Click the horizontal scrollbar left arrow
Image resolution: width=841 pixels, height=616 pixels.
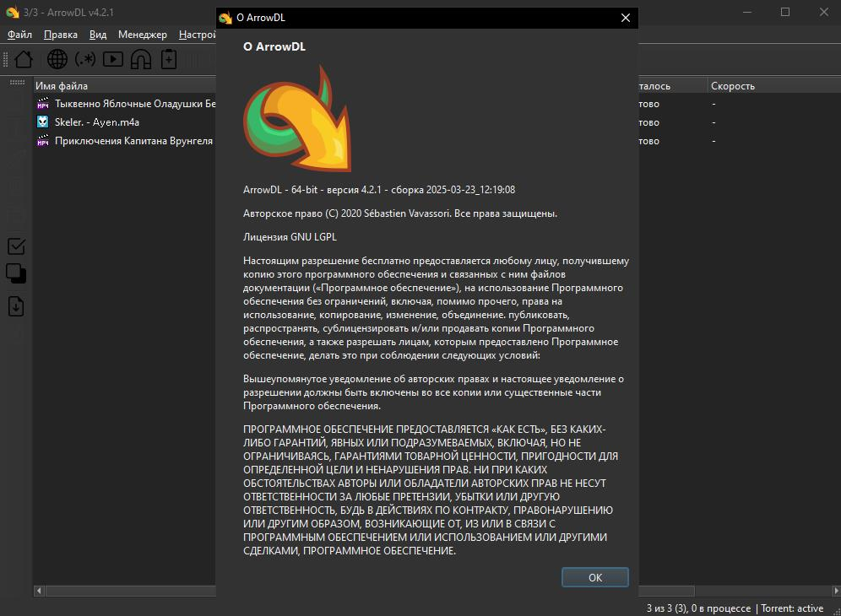pyautogui.click(x=39, y=591)
